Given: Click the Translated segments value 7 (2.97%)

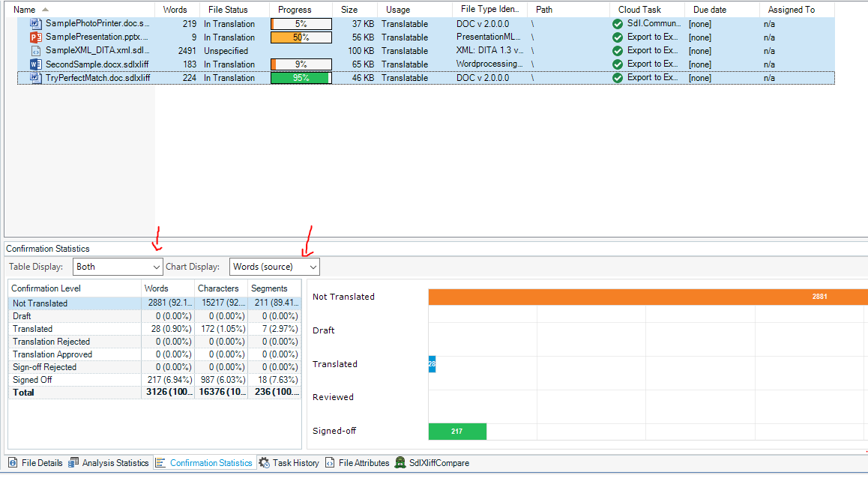Looking at the screenshot, I should click(280, 329).
